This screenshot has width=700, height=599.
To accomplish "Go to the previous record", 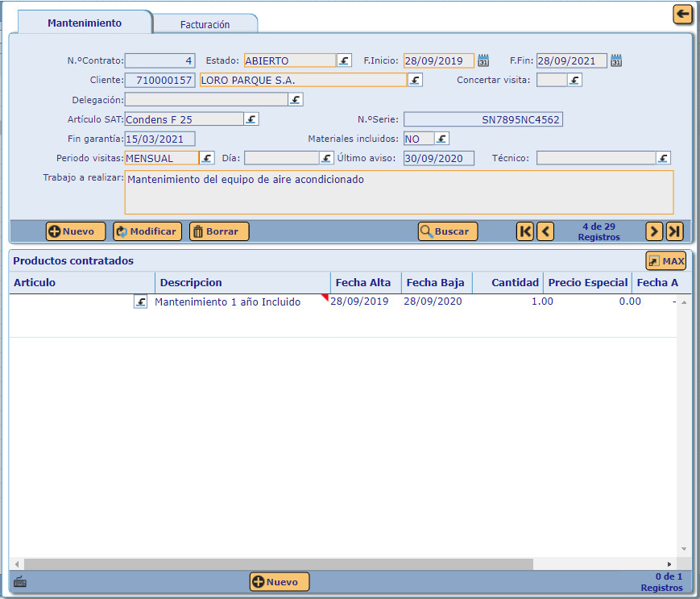I will 545,231.
